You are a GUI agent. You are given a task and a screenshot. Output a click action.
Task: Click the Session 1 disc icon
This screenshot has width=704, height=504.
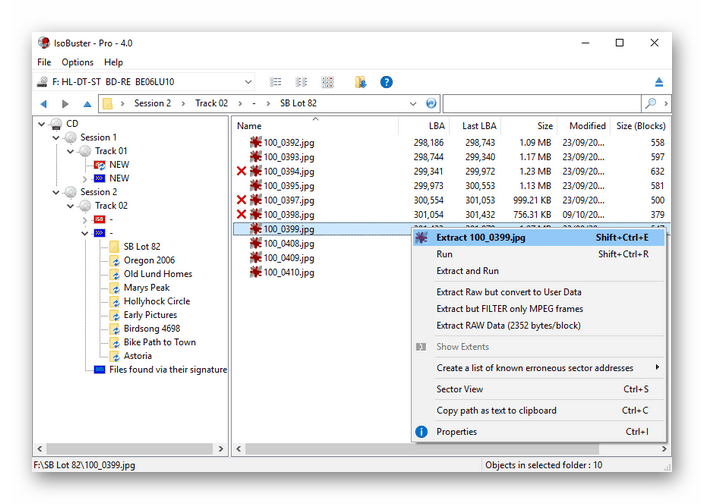[x=70, y=137]
